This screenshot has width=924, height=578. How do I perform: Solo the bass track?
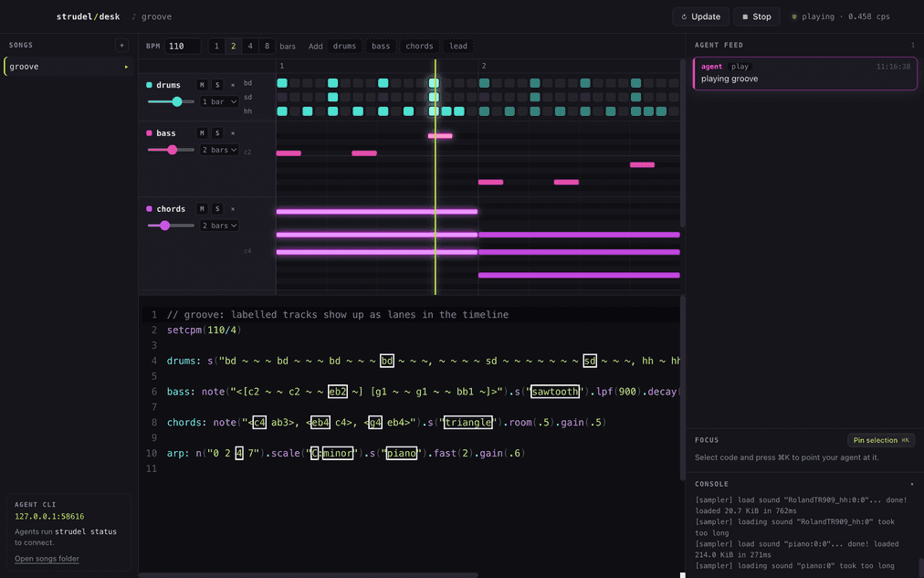217,133
